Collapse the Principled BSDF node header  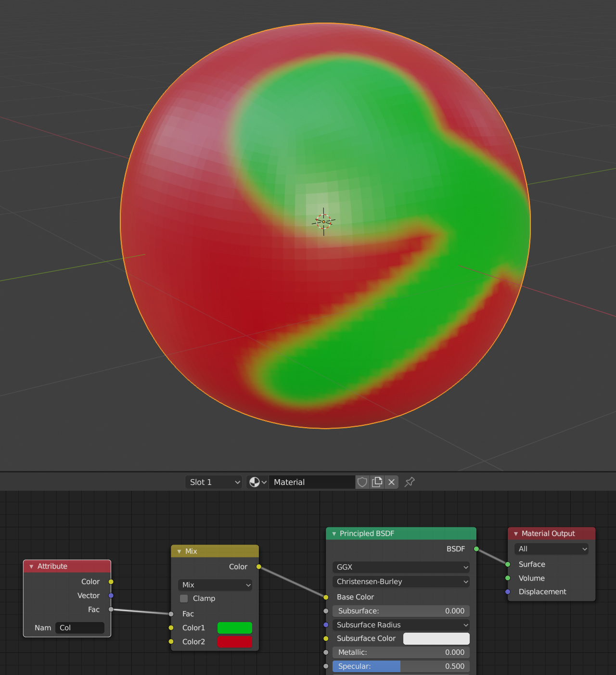[334, 534]
